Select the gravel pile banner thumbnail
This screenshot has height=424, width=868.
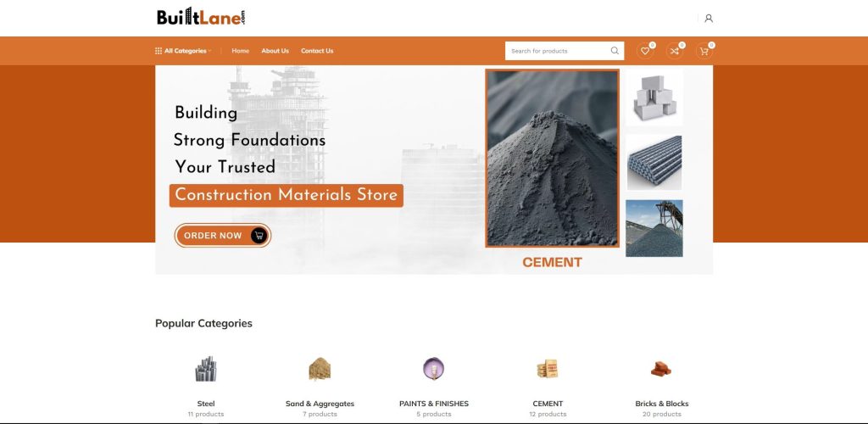(654, 229)
